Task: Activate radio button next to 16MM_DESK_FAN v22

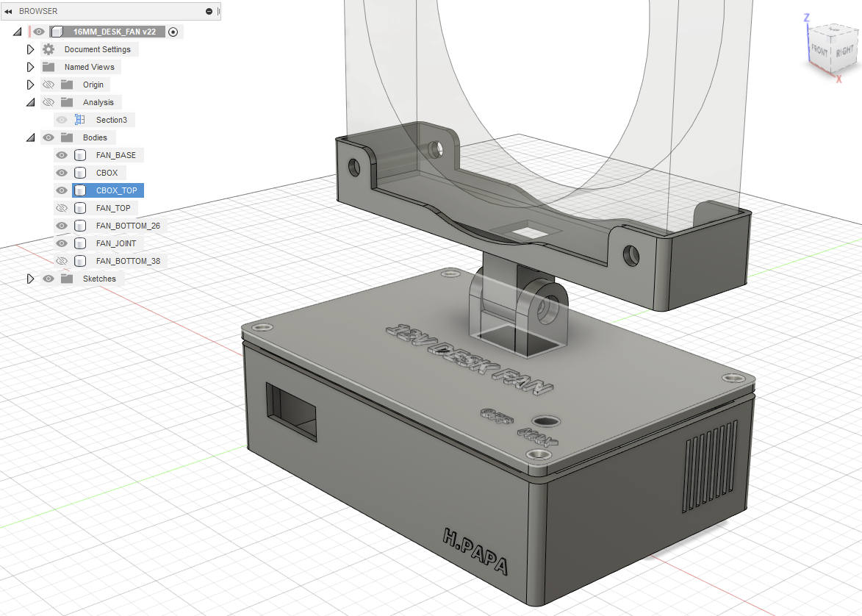Action: (173, 32)
